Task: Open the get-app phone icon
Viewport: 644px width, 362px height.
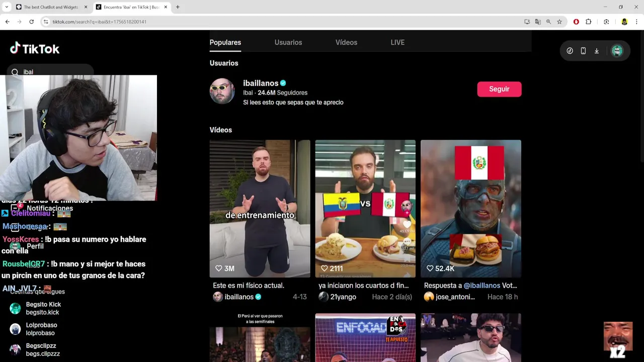Action: click(583, 51)
